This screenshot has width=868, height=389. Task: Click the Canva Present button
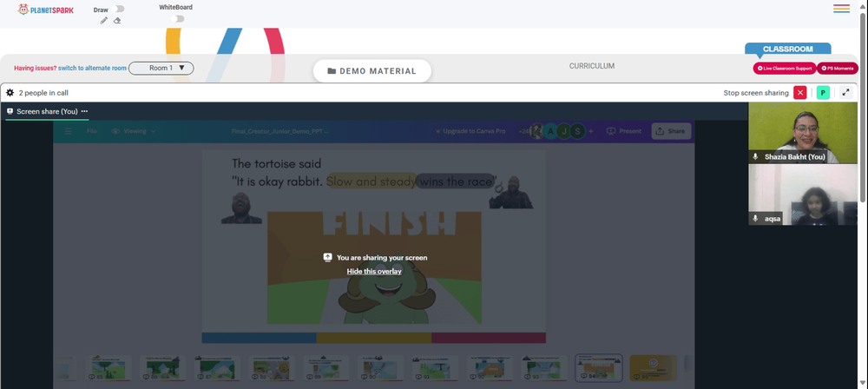(624, 131)
